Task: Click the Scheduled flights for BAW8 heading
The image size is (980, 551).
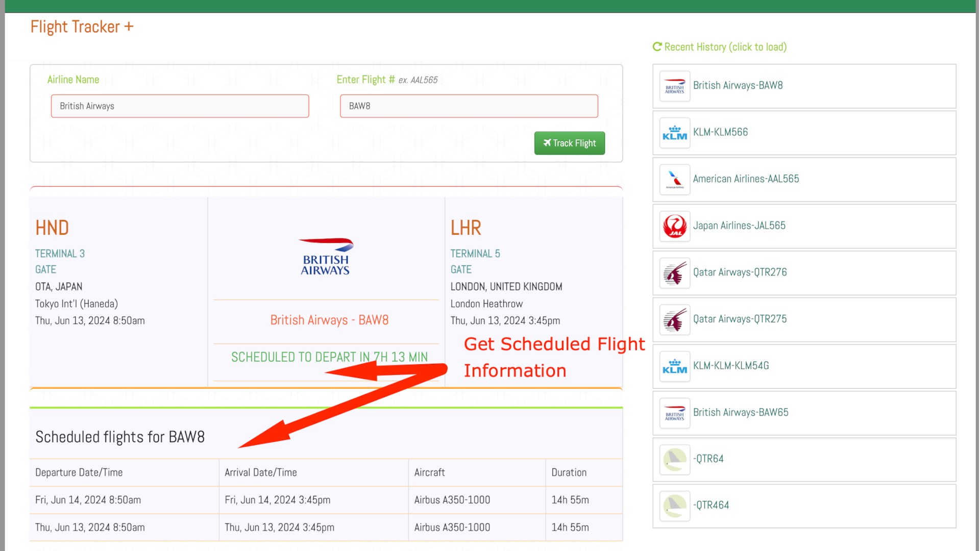Action: [120, 437]
